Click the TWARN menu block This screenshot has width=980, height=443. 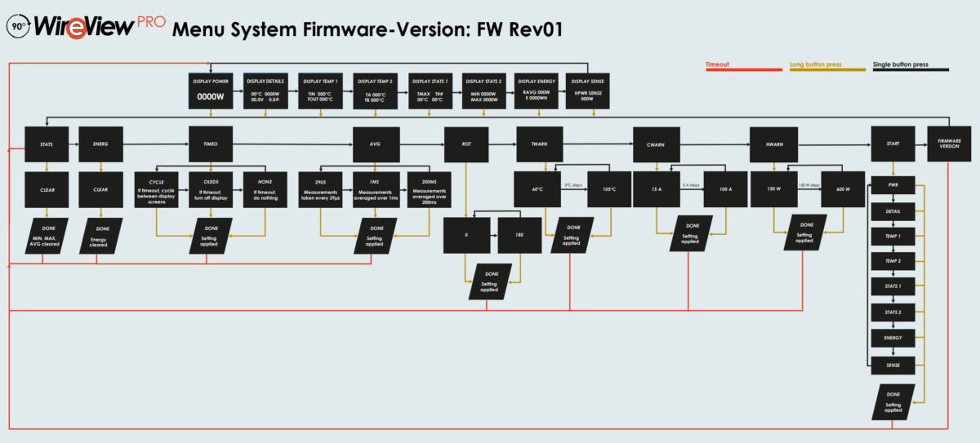540,144
